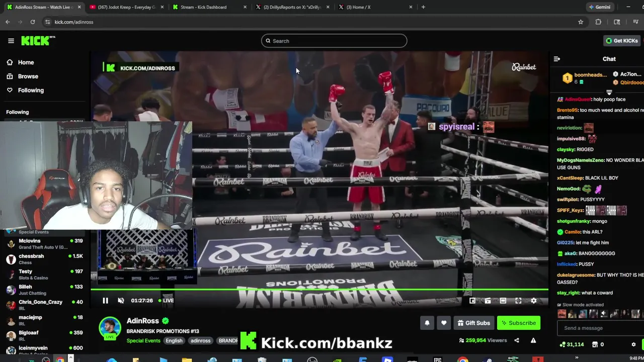Viewport: 644px width, 362px height.
Task: Open Gemini in Chrome
Action: 600,7
